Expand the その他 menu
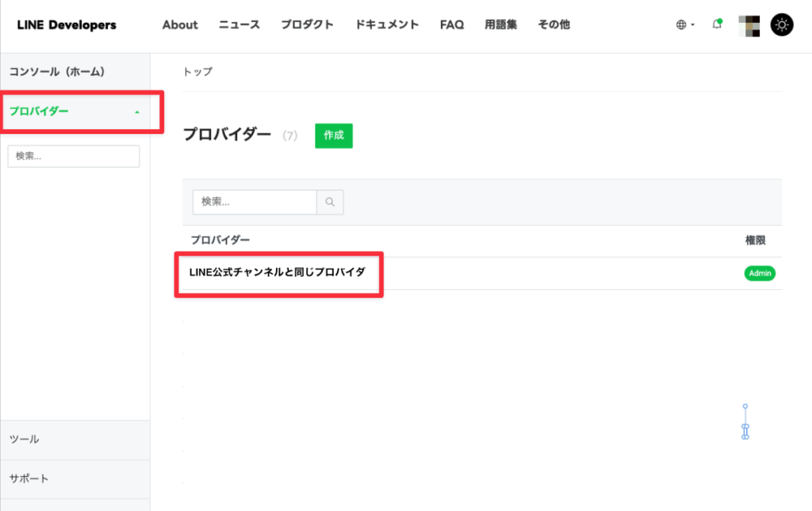Viewport: 812px width, 511px height. point(553,25)
